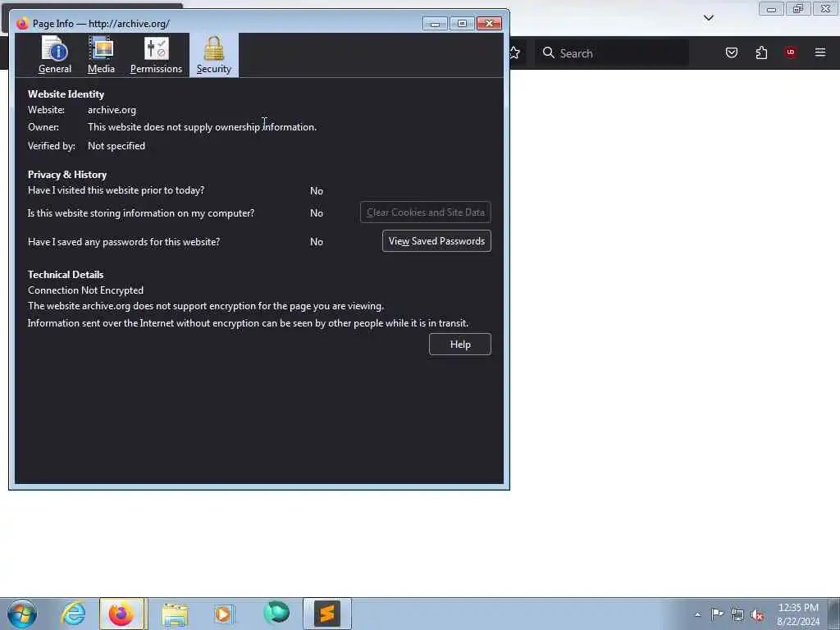Bookmark page with the star icon

point(514,52)
